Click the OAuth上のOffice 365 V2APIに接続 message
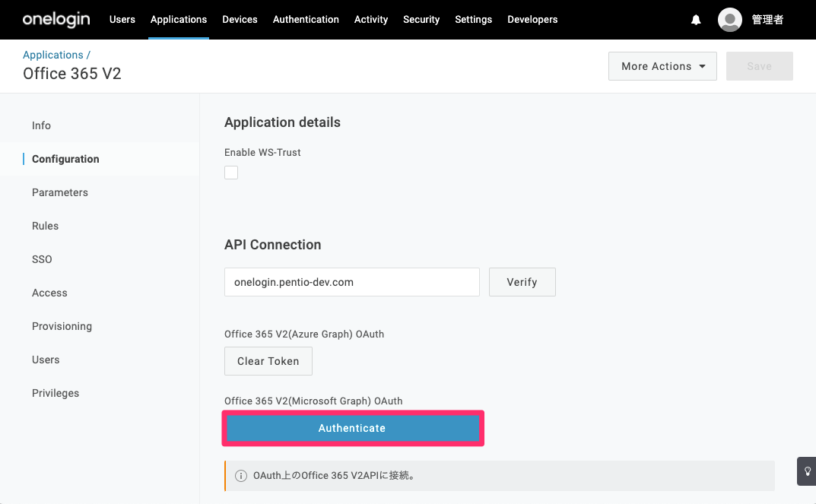Screen dimensions: 816x504 coord(334,475)
